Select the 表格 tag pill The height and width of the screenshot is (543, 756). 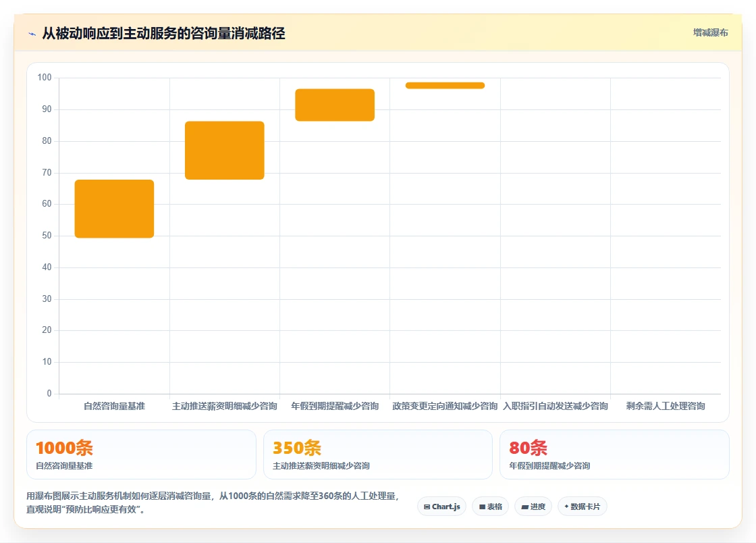(x=490, y=507)
